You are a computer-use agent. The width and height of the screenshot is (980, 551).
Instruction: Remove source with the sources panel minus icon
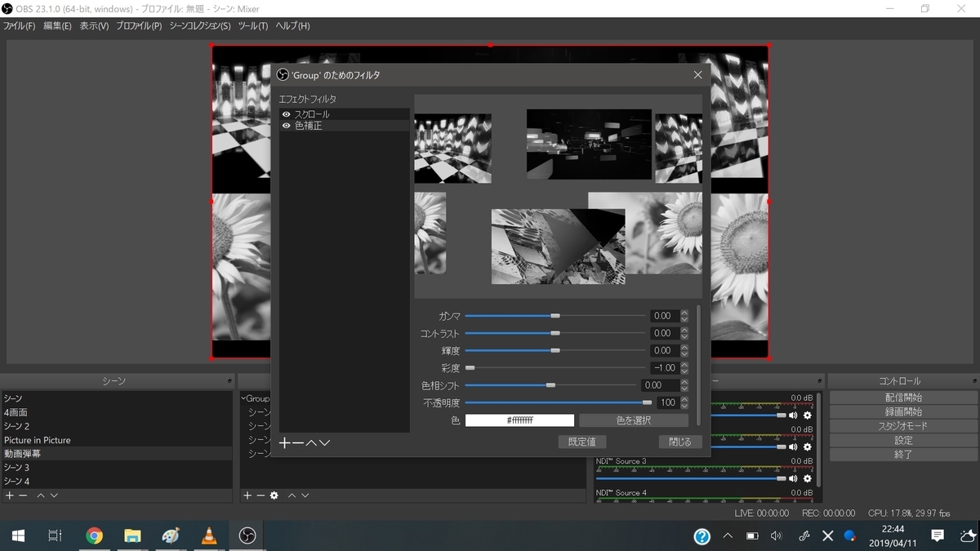point(261,495)
